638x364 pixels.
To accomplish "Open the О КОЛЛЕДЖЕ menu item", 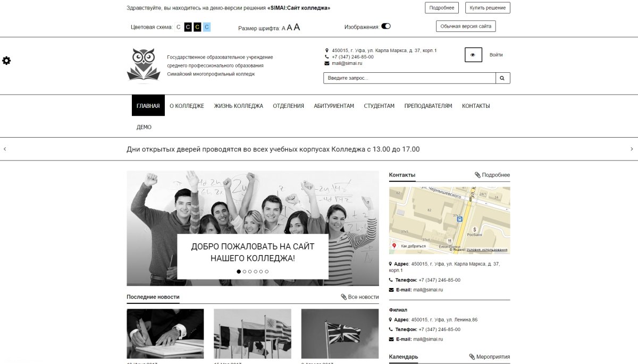I will pos(187,106).
